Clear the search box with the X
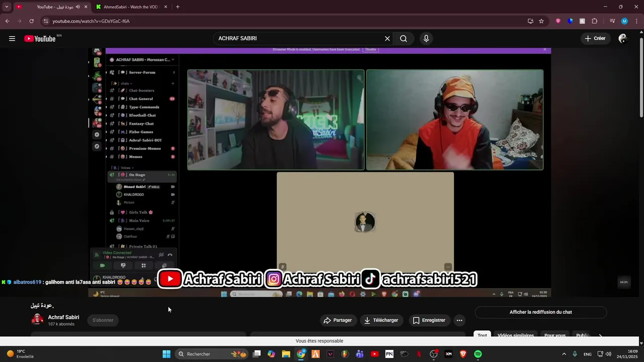644x362 pixels. coord(387,39)
